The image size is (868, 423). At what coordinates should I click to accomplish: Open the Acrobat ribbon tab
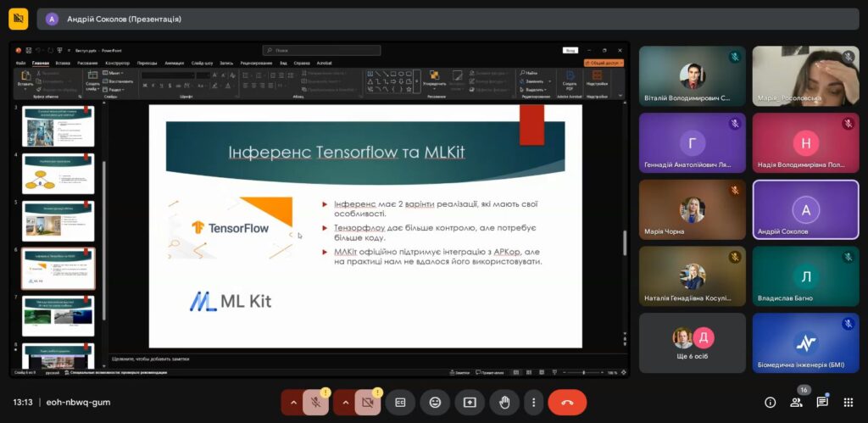[x=324, y=63]
